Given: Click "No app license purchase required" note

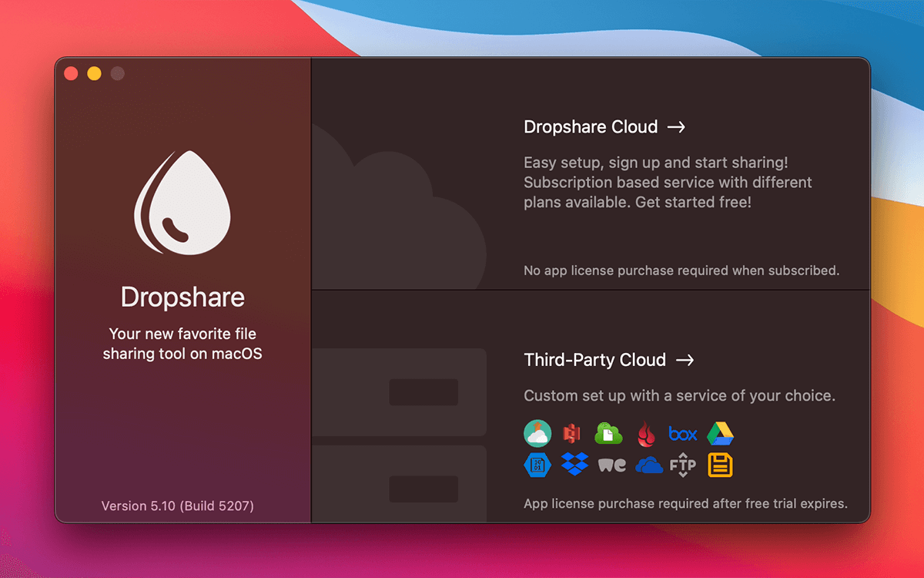Looking at the screenshot, I should point(681,271).
